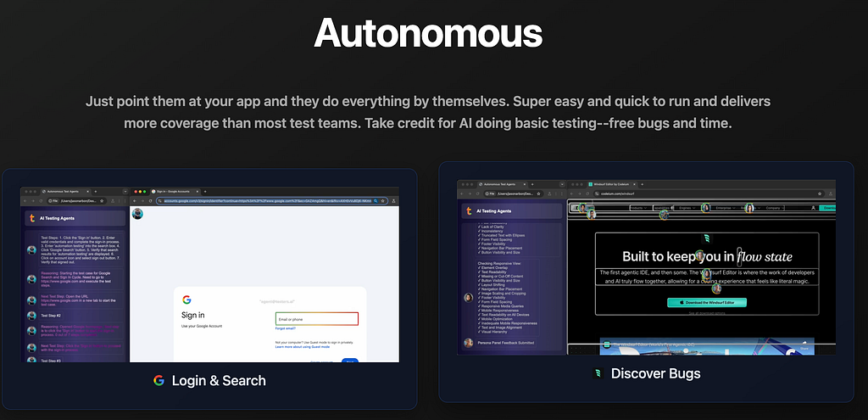This screenshot has width=868, height=420.
Task: Click the 'Missing or Cut-Off Content' check item
Action: click(x=500, y=277)
